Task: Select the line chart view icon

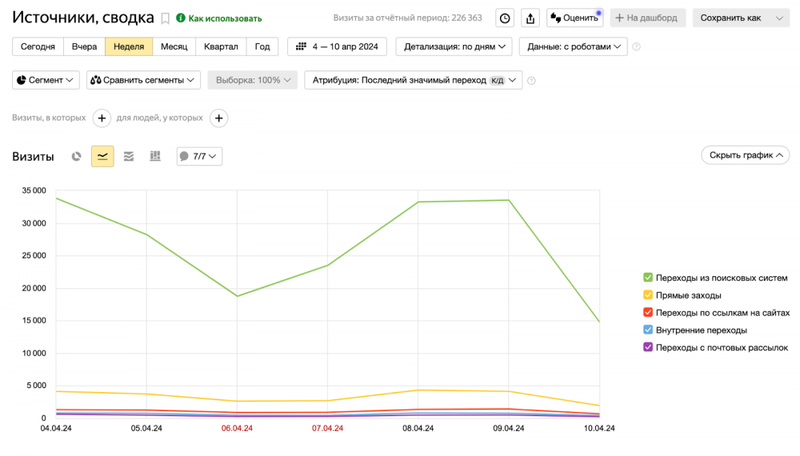Action: pos(103,156)
